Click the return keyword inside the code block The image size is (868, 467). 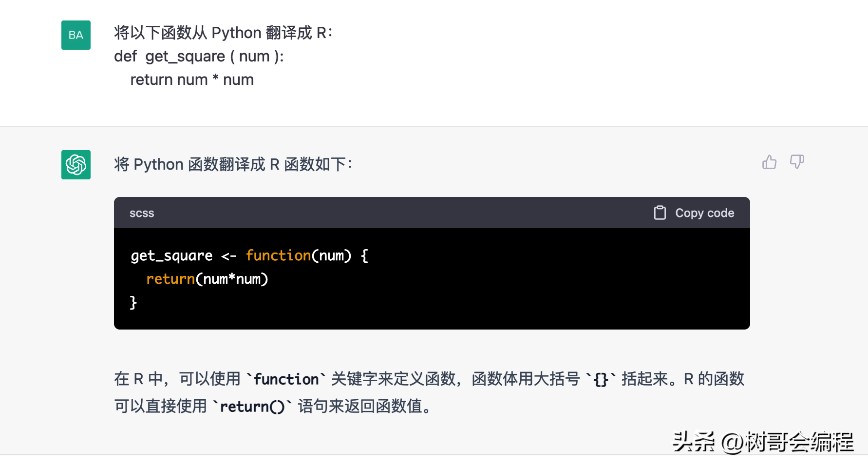click(170, 279)
